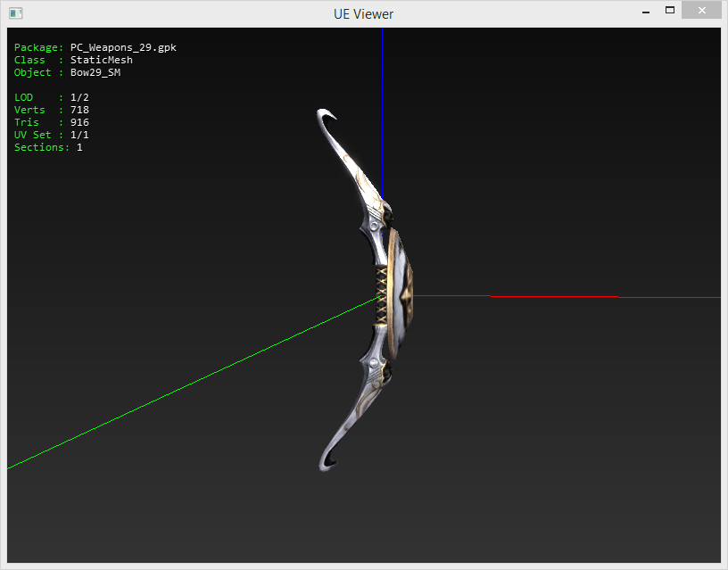The width and height of the screenshot is (728, 570).
Task: Click the UE Viewer app icon in title bar
Action: [16, 13]
